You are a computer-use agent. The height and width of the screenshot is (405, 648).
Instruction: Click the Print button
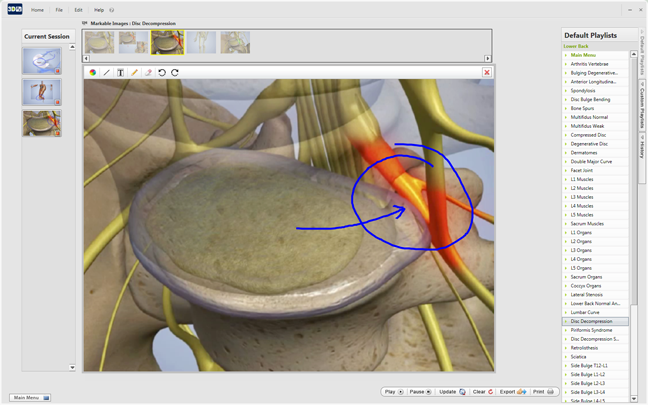[543, 392]
